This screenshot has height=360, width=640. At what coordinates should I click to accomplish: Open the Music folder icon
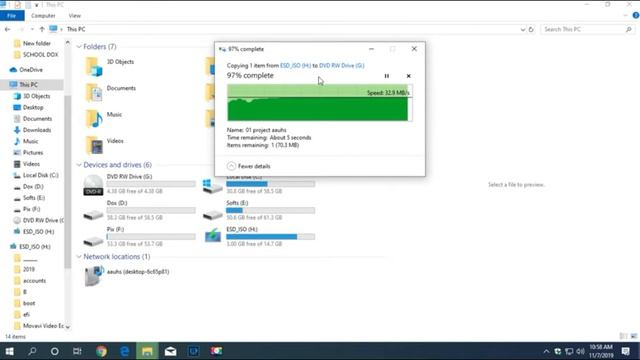(x=94, y=119)
